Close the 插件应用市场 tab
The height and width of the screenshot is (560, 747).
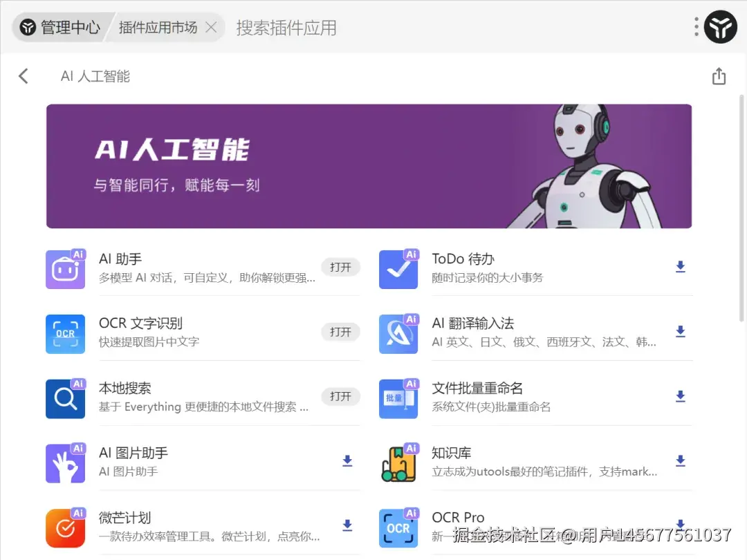point(210,28)
